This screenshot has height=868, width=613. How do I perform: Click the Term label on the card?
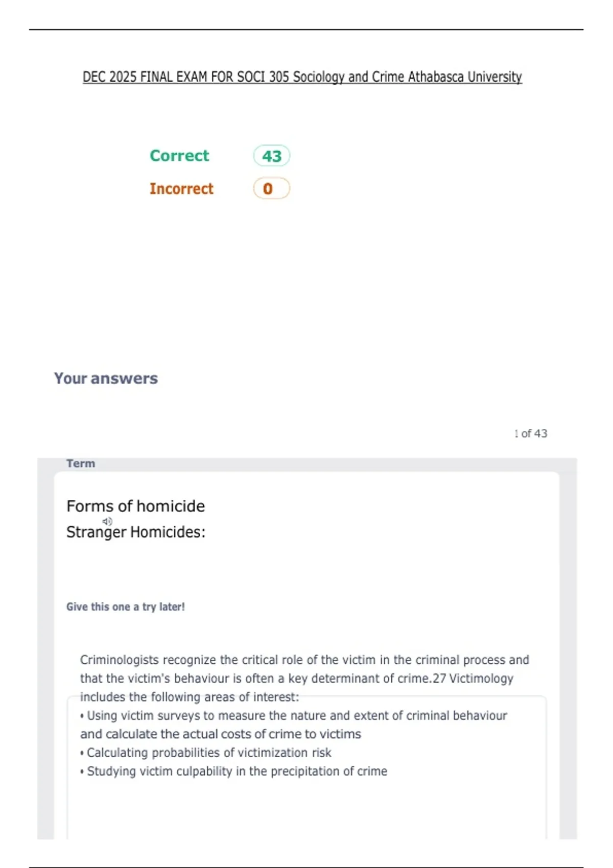[x=81, y=464]
